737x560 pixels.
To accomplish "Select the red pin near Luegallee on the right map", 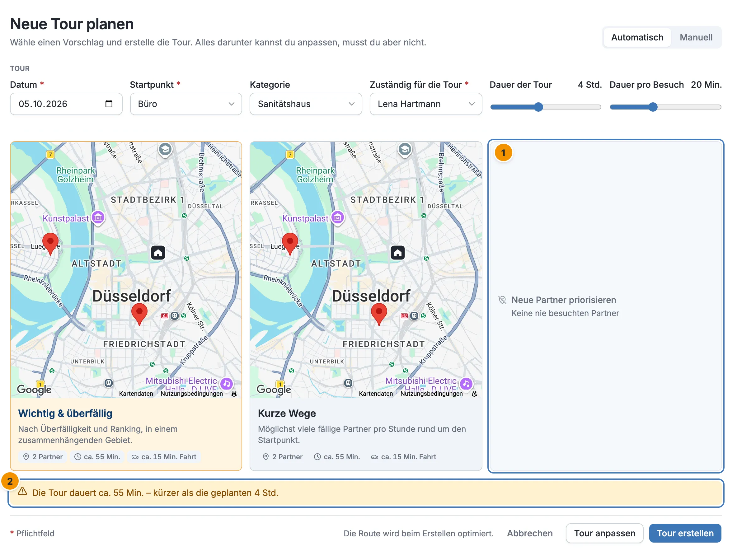I will pyautogui.click(x=290, y=244).
